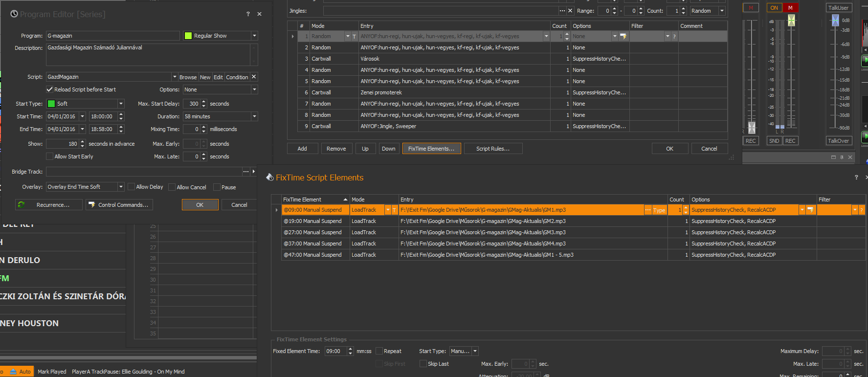The height and width of the screenshot is (377, 868).
Task: Click the Fixed Element Time field 09:00
Action: click(x=335, y=351)
